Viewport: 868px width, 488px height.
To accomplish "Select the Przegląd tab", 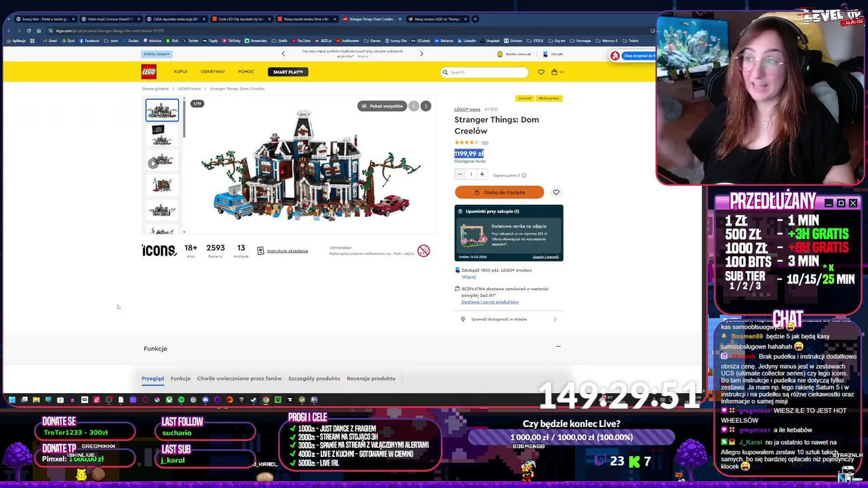I will [x=153, y=379].
